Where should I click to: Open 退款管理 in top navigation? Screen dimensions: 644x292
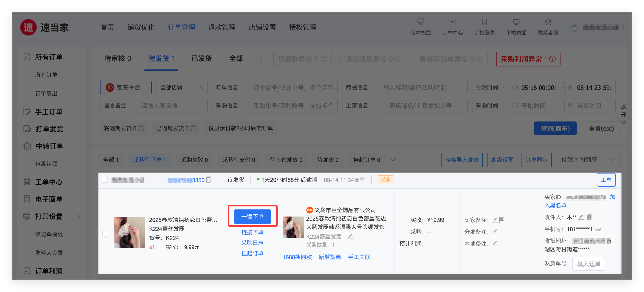(222, 27)
